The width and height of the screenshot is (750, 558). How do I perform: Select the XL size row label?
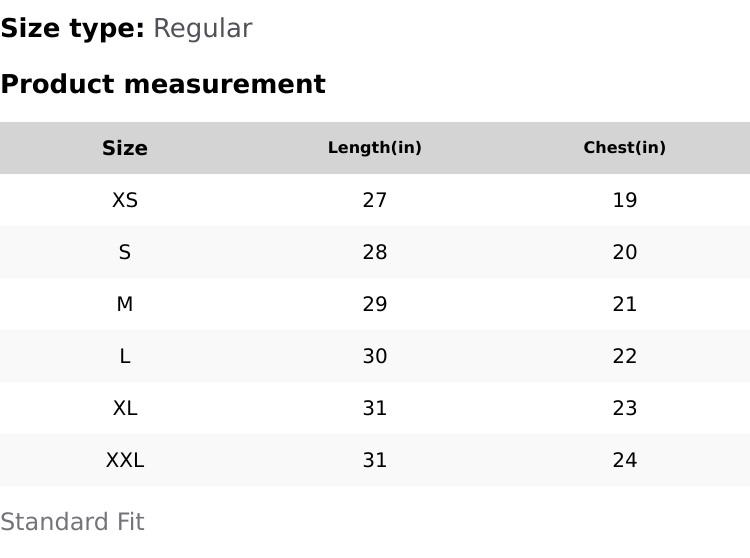(x=125, y=408)
